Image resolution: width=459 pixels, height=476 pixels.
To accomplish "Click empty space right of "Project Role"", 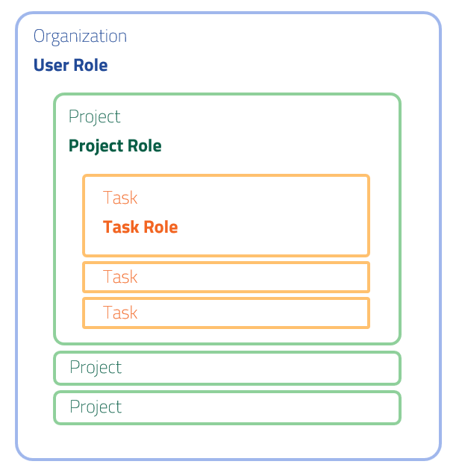I will (x=284, y=146).
